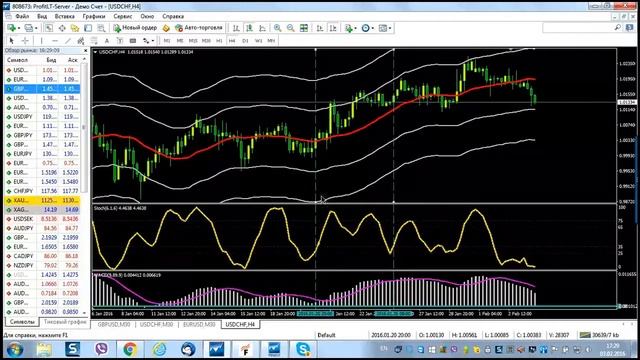Toggle the Авто-торговля button

(x=199, y=28)
